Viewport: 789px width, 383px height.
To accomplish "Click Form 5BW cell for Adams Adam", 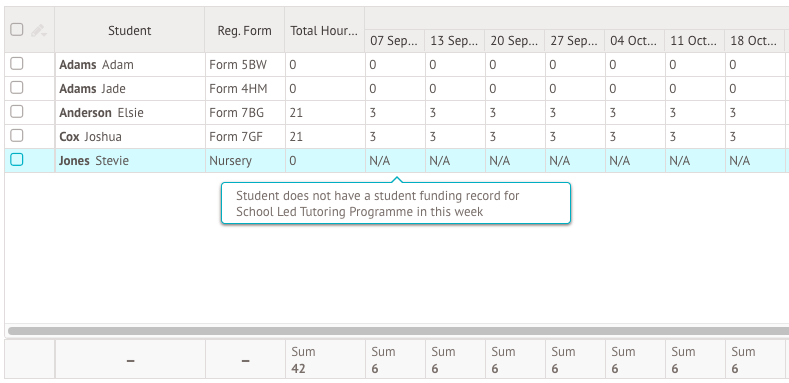I will pyautogui.click(x=245, y=64).
